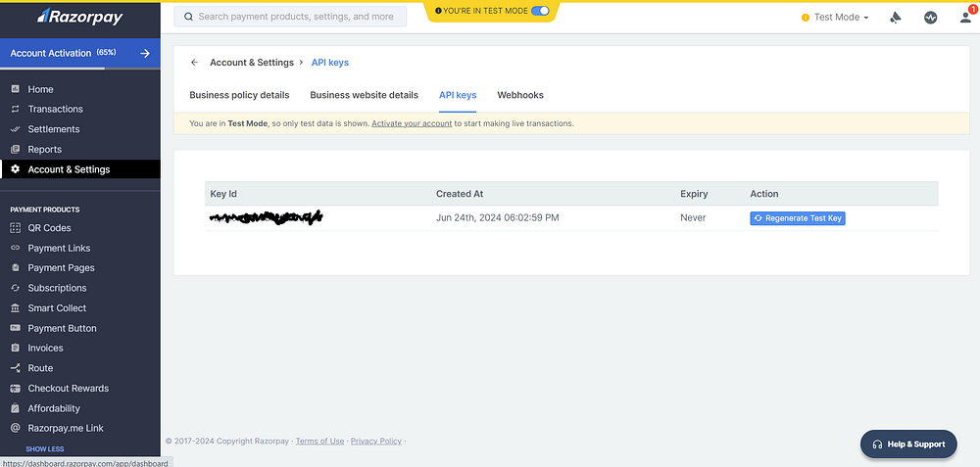Open the Terms of Use link
Viewport: 980px width, 467px height.
point(320,441)
